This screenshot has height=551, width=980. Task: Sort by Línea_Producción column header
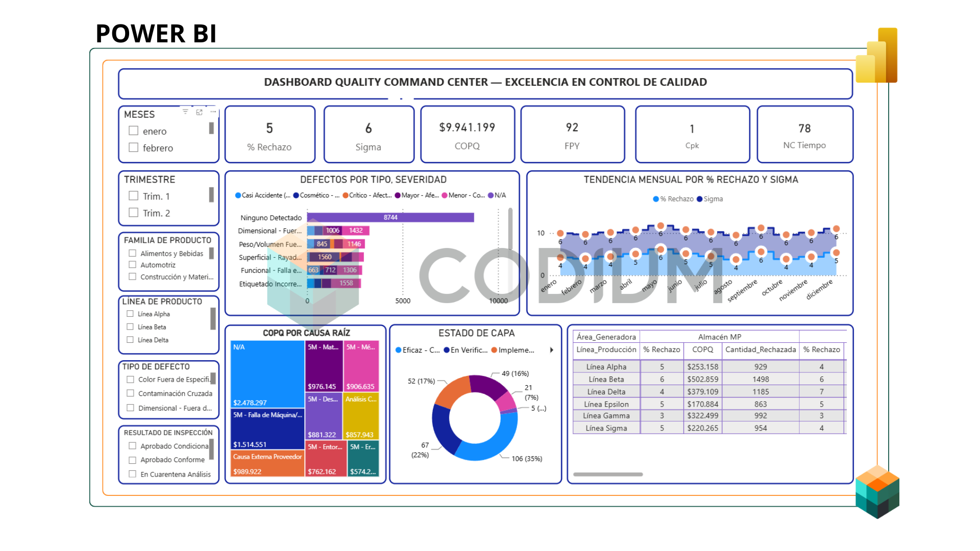click(606, 349)
